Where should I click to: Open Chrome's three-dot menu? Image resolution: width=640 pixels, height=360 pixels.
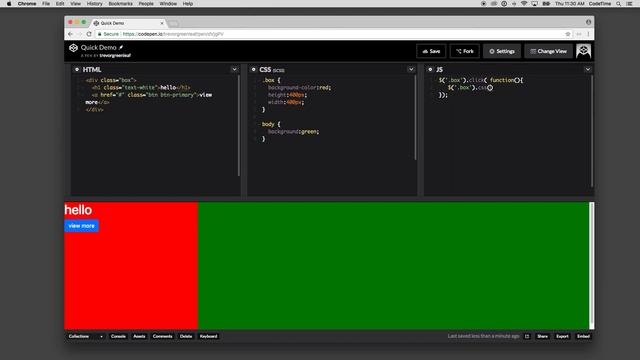[588, 34]
